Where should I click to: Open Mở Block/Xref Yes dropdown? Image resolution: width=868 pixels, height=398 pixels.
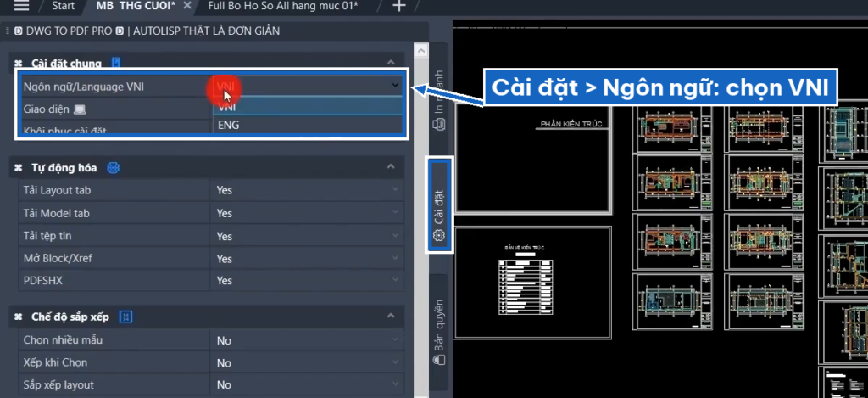tap(307, 259)
